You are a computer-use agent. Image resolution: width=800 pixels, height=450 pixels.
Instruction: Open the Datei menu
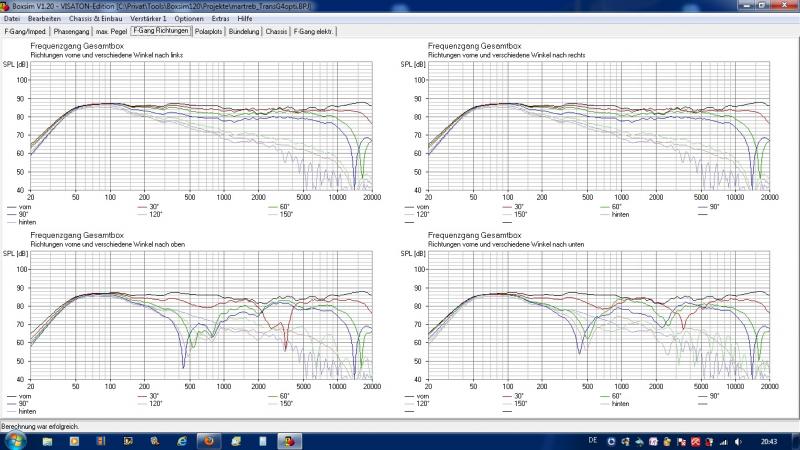[x=11, y=19]
